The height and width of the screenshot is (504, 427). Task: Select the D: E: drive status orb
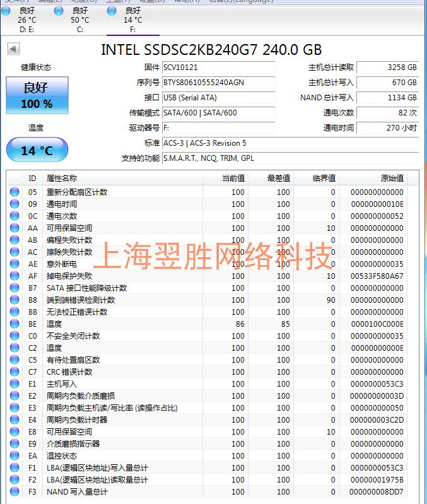pos(6,11)
